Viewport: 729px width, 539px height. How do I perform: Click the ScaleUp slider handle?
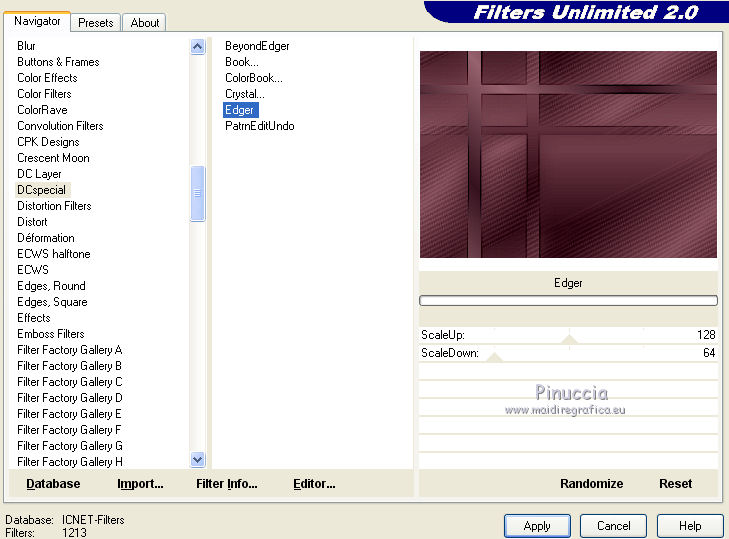coord(569,339)
